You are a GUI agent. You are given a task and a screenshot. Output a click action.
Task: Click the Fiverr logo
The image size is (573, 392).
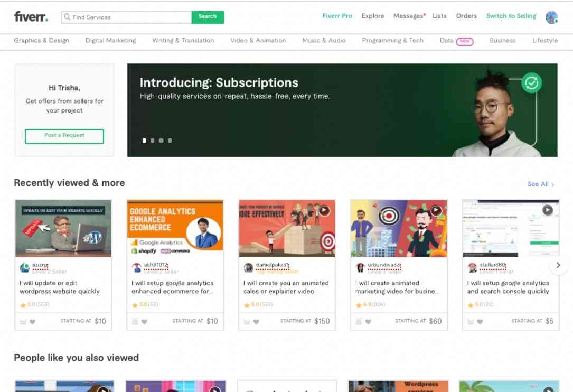point(31,16)
